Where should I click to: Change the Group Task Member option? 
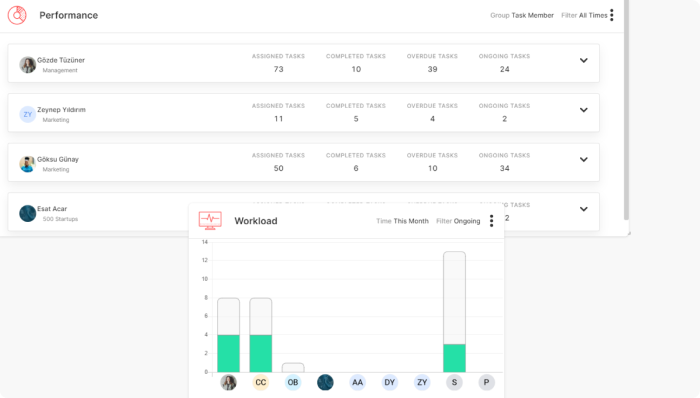pos(522,15)
